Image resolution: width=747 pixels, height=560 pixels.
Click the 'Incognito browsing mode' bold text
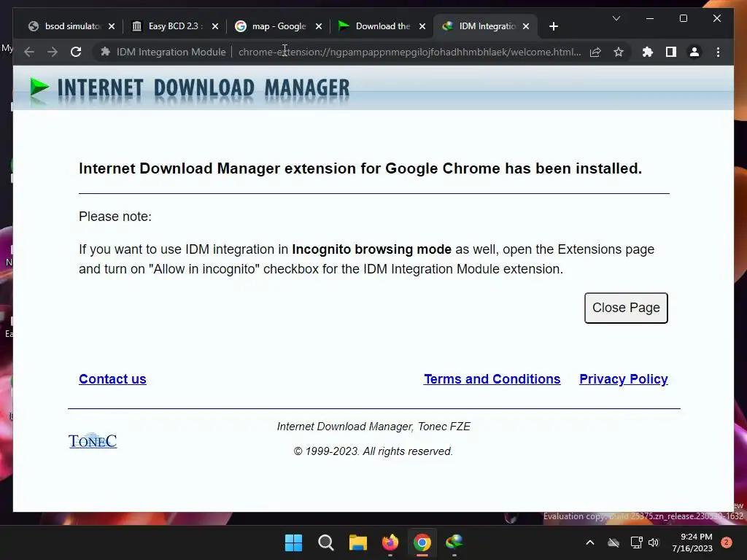(x=371, y=249)
